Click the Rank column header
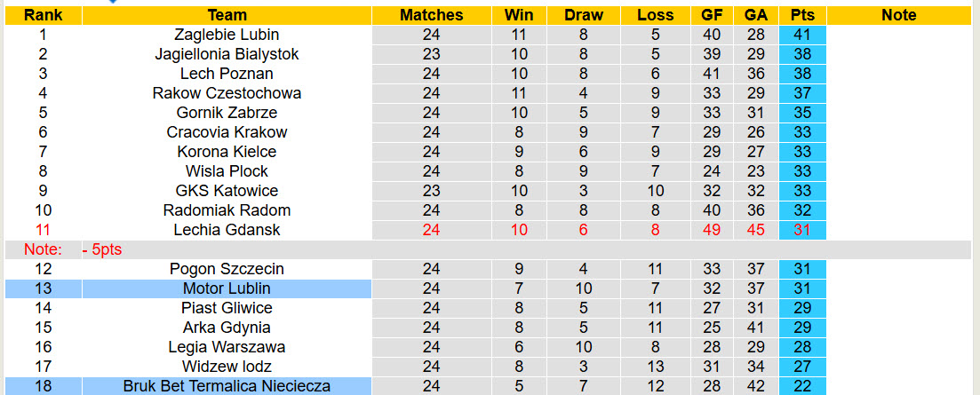This screenshot has height=395, width=980. pyautogui.click(x=43, y=15)
